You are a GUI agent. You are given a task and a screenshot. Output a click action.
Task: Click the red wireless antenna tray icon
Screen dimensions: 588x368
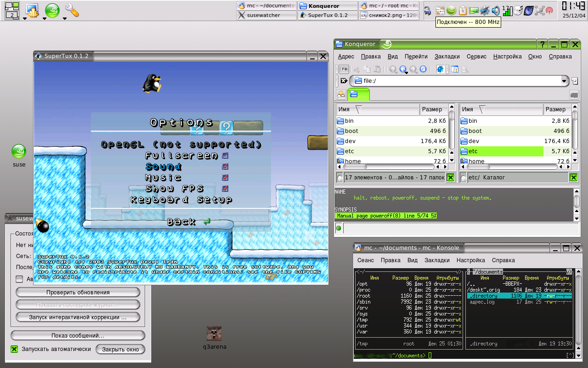click(x=549, y=10)
